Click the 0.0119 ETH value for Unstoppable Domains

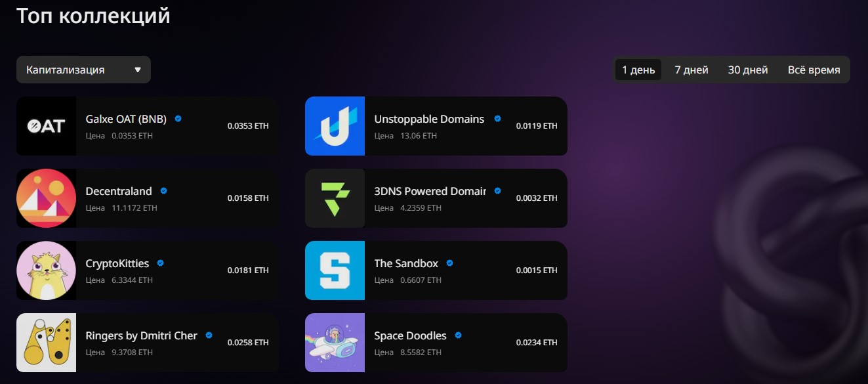click(537, 126)
